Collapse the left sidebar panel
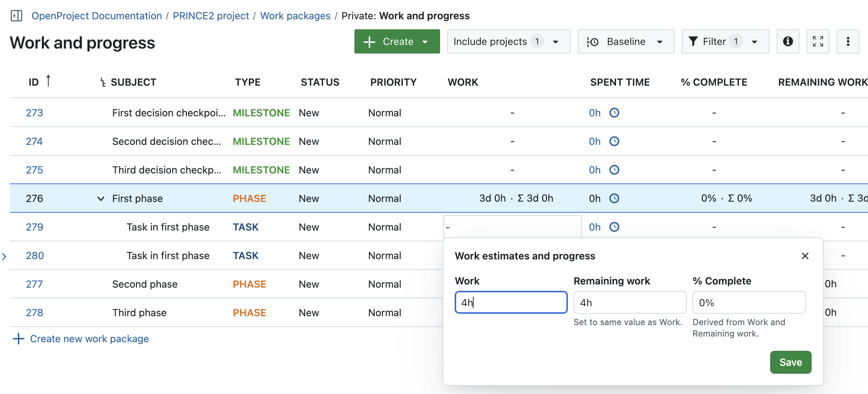The width and height of the screenshot is (868, 394). pos(16,16)
